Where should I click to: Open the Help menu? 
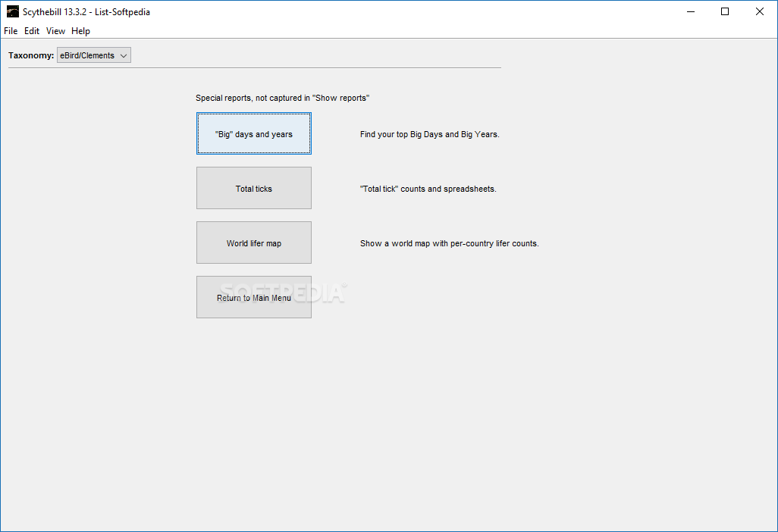81,31
